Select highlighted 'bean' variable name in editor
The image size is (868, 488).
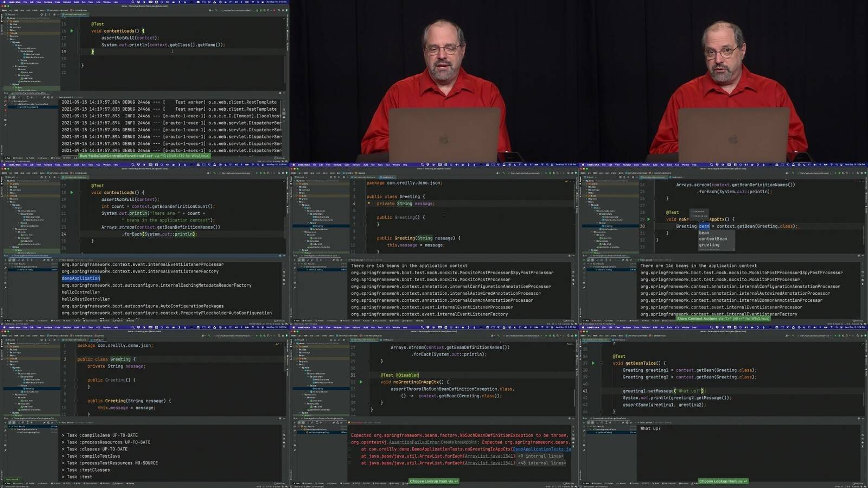[704, 226]
